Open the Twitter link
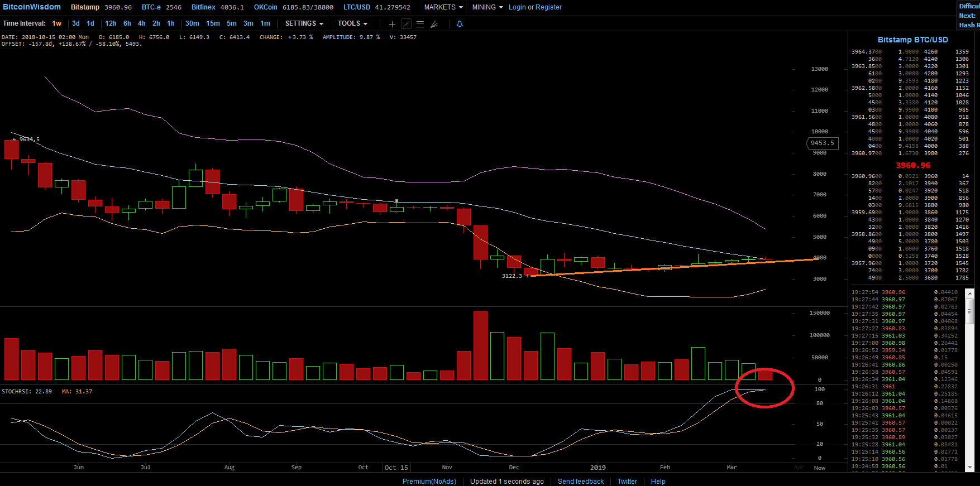The width and height of the screenshot is (980, 486). (627, 481)
